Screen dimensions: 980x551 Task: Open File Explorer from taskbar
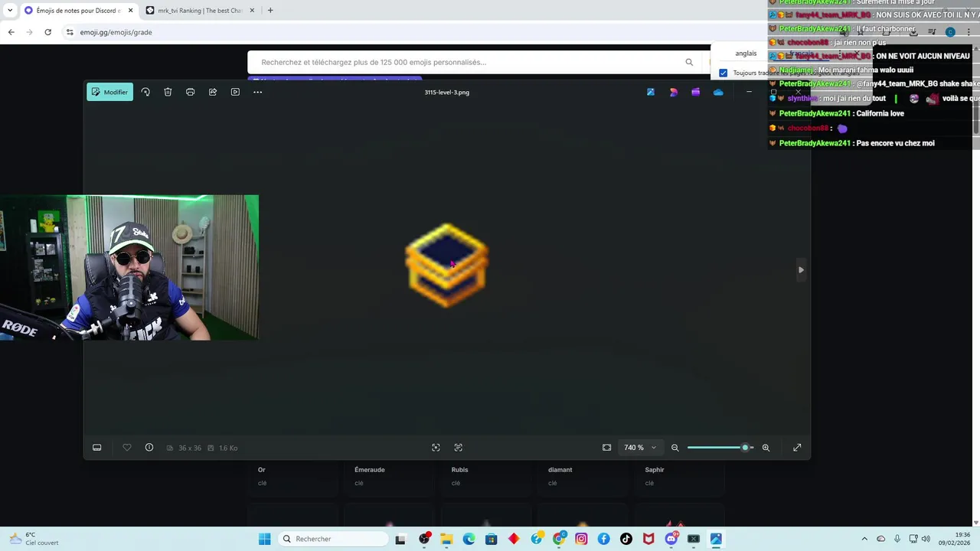click(446, 539)
